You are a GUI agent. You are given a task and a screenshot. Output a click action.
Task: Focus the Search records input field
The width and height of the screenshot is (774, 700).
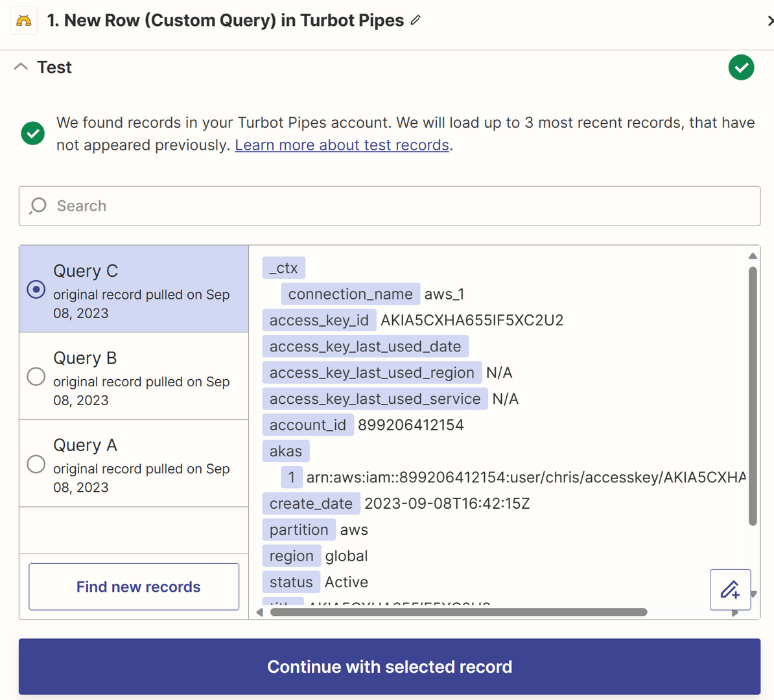390,206
